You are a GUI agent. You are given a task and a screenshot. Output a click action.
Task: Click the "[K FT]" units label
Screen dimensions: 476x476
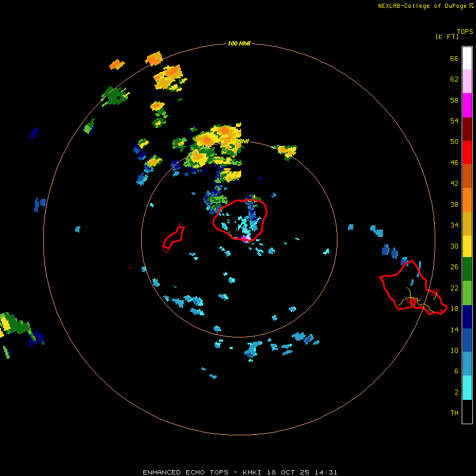click(x=447, y=37)
